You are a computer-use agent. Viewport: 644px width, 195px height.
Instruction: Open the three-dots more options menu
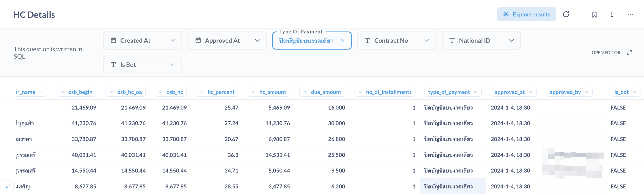(x=630, y=14)
